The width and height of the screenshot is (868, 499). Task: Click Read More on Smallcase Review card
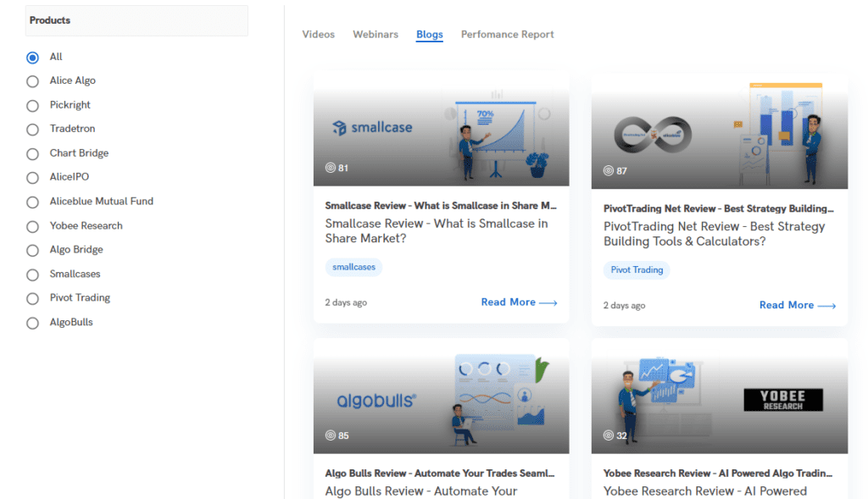pos(519,302)
